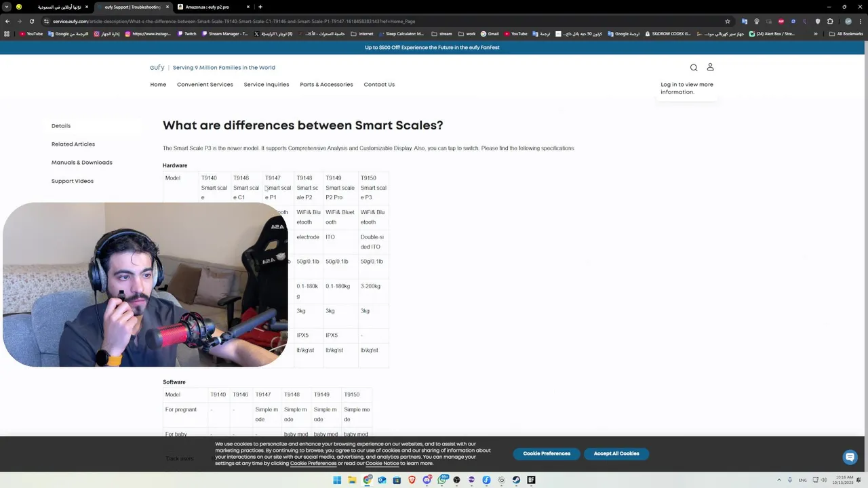The width and height of the screenshot is (868, 488).
Task: Open the BF app from taskbar
Action: (531, 480)
